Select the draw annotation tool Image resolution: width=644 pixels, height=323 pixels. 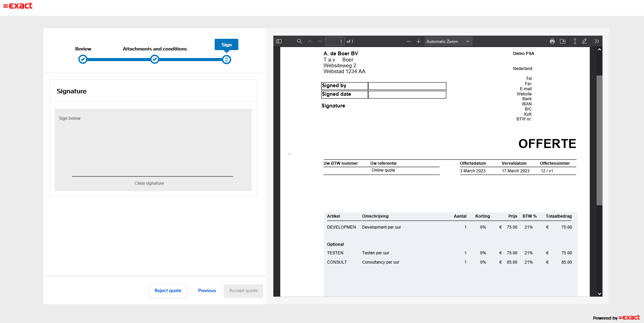click(x=584, y=41)
